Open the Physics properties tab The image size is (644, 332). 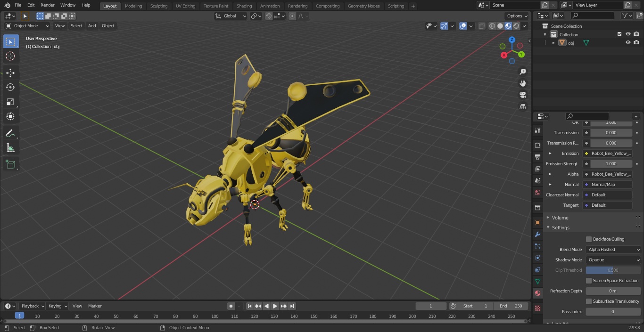point(537,258)
